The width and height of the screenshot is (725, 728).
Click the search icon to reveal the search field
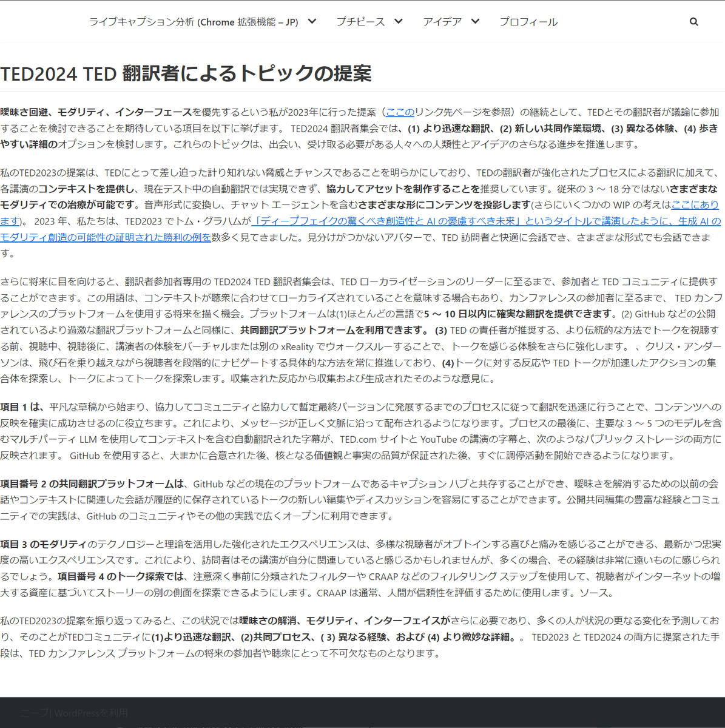pos(693,21)
